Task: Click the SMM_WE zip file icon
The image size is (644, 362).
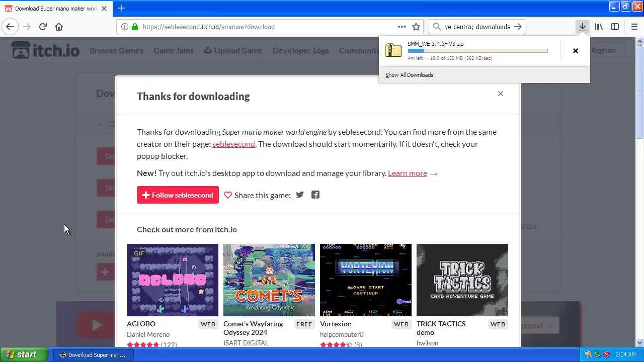Action: 393,50
